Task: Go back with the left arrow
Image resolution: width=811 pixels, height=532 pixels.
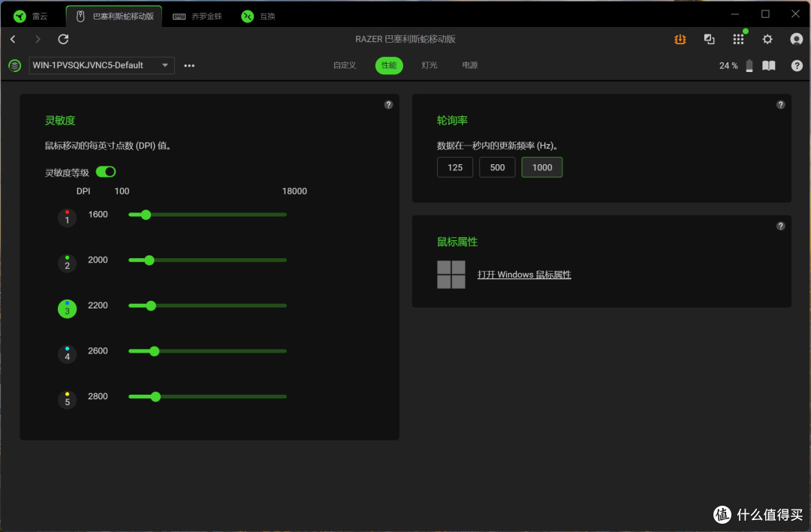Action: click(13, 39)
